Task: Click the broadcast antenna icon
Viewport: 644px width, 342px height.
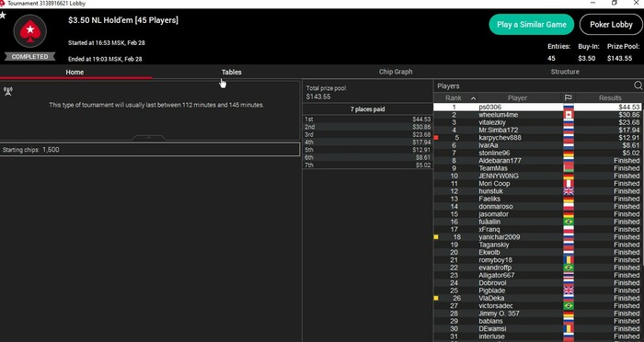Action: (x=7, y=91)
